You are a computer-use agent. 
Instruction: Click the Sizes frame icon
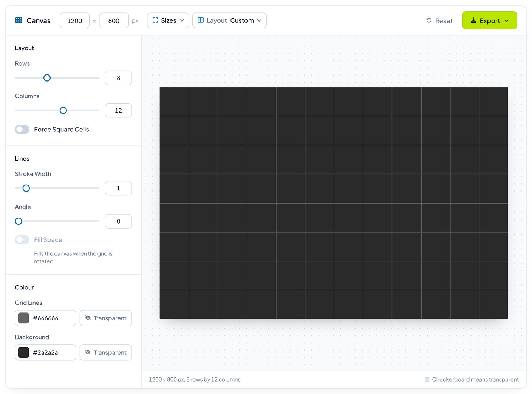point(155,20)
